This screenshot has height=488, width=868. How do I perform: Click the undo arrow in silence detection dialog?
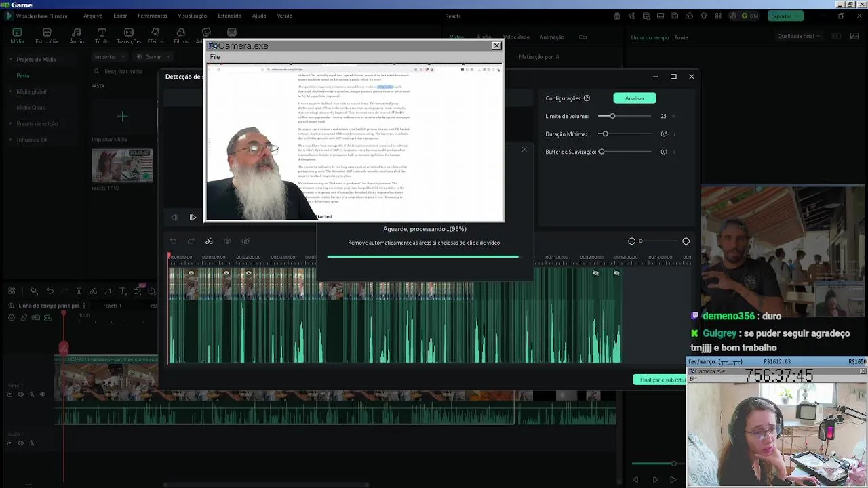(173, 241)
